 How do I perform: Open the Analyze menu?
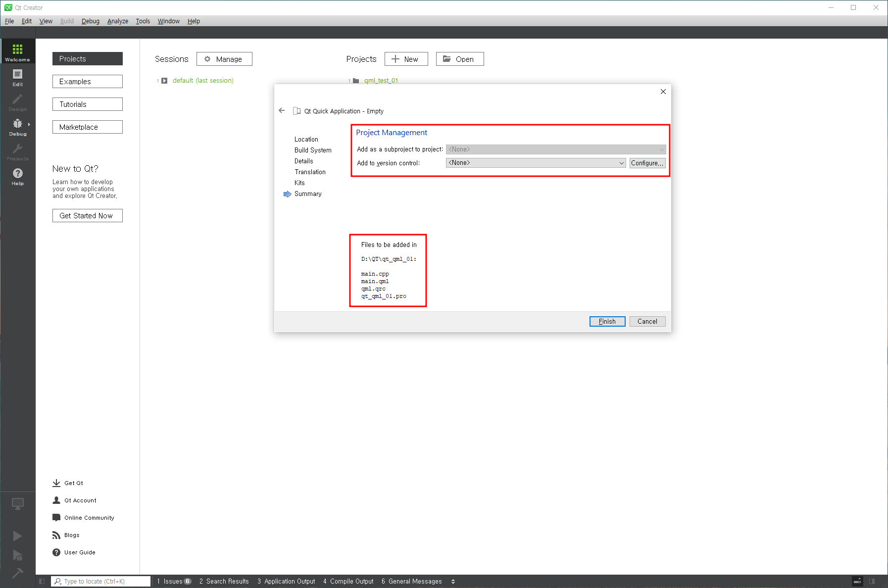point(118,21)
